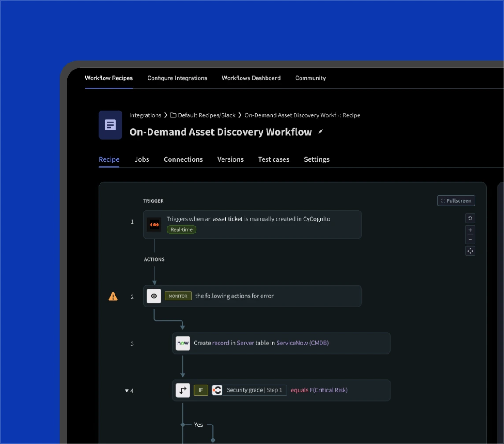Select the Security grade Step 1 data pill
Image resolution: width=504 pixels, height=444 pixels.
point(254,390)
